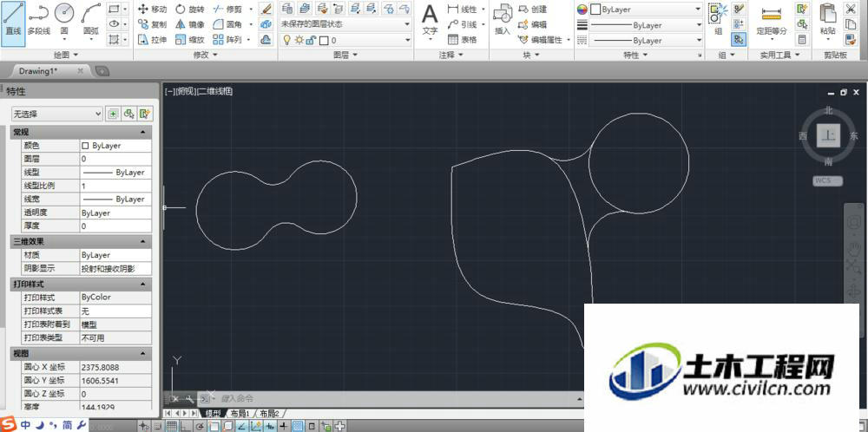Click the 圆角 (Fillet) tool
The image size is (868, 432).
click(227, 24)
